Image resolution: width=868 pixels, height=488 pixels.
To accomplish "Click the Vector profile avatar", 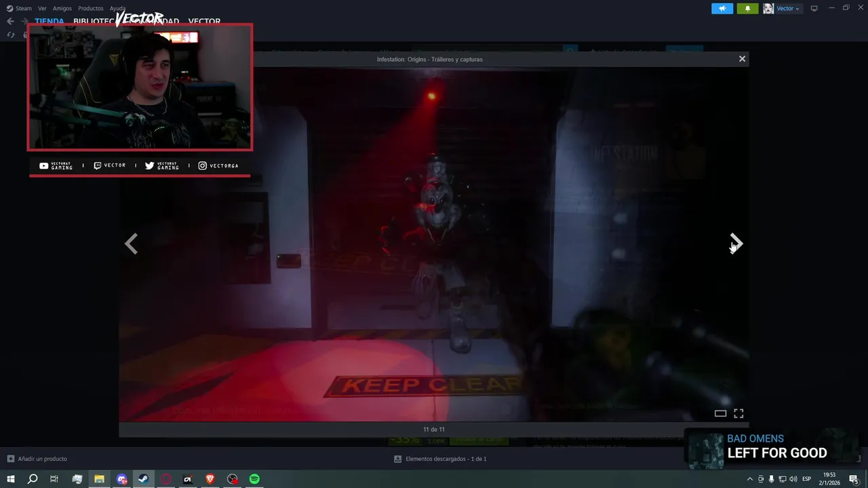I will 768,8.
